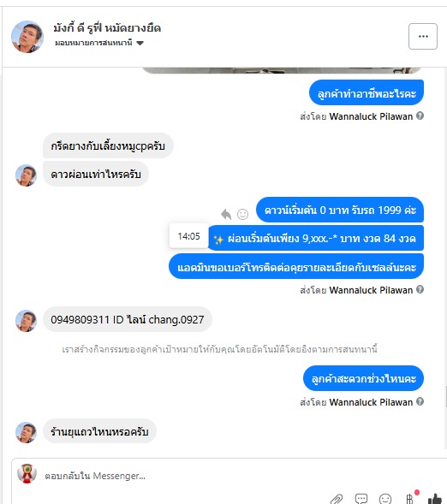
Task: Open the assign conversation label under contact name
Action: [x=93, y=43]
